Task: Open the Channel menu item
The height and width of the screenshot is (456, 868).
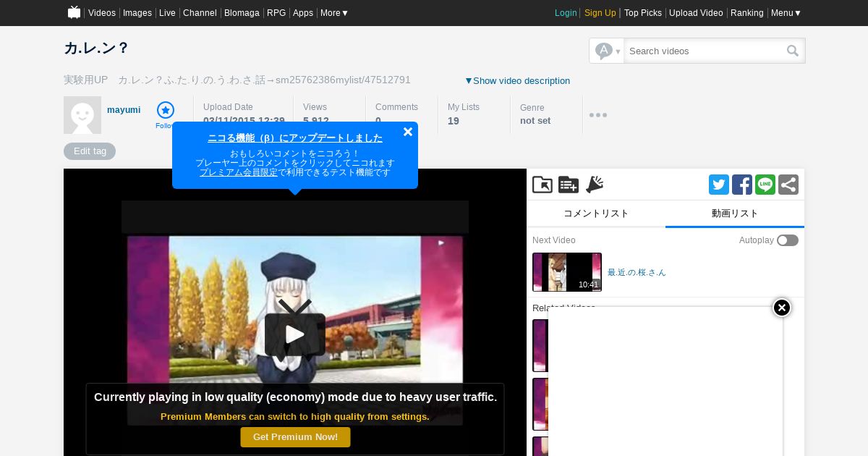Action: tap(200, 13)
